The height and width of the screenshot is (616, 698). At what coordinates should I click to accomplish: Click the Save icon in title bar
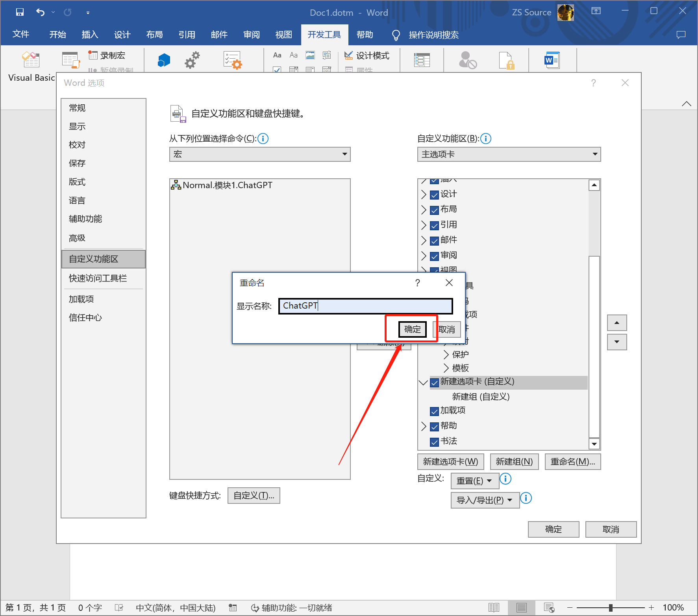[x=20, y=12]
